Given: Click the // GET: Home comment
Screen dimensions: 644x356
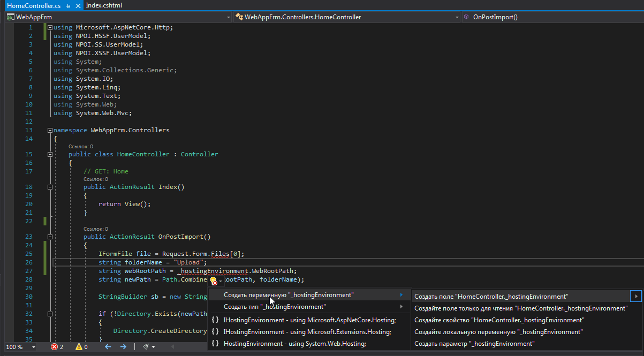Looking at the screenshot, I should tap(106, 171).
